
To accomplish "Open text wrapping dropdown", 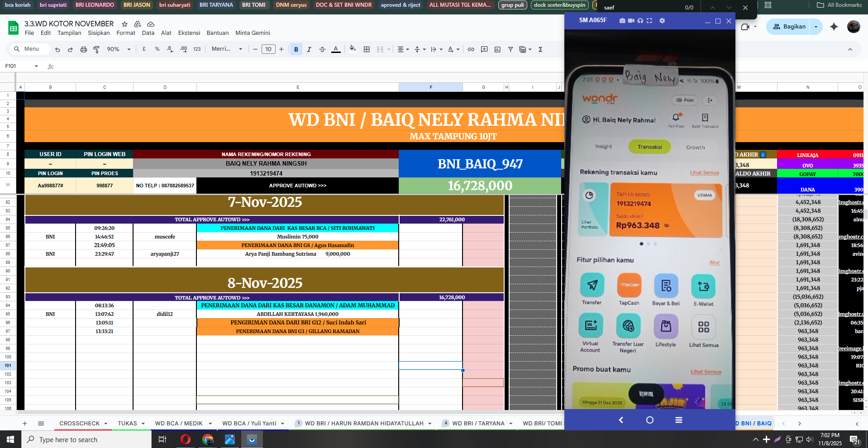I will (437, 49).
